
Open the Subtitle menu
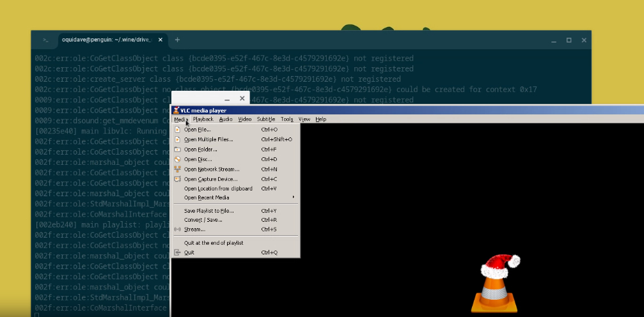click(266, 119)
